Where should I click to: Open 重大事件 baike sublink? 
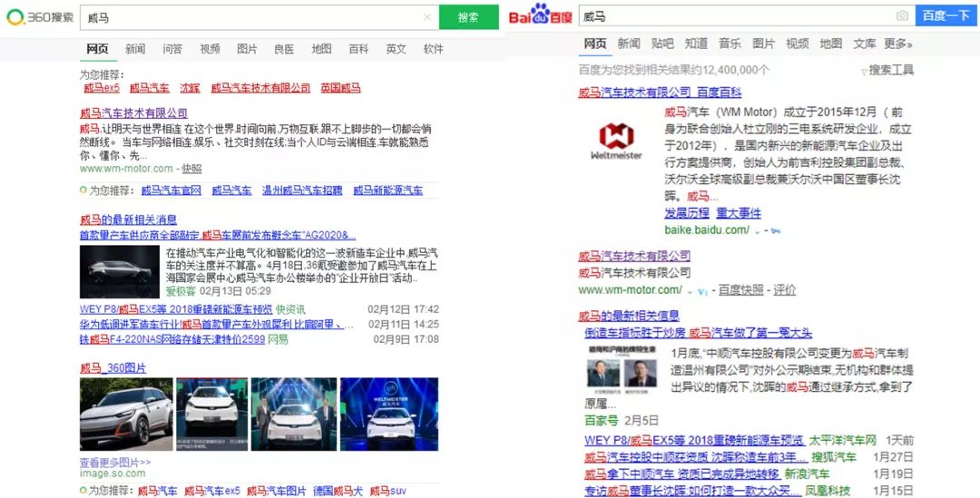click(x=739, y=213)
